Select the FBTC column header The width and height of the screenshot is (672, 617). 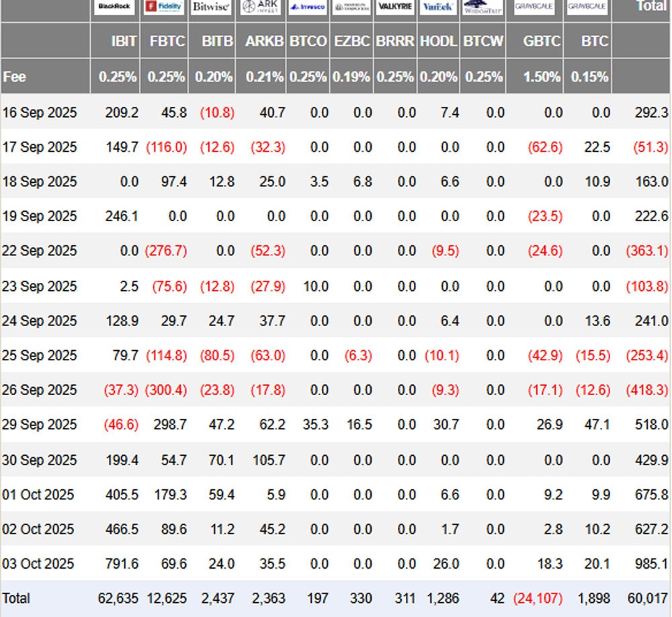pos(166,41)
